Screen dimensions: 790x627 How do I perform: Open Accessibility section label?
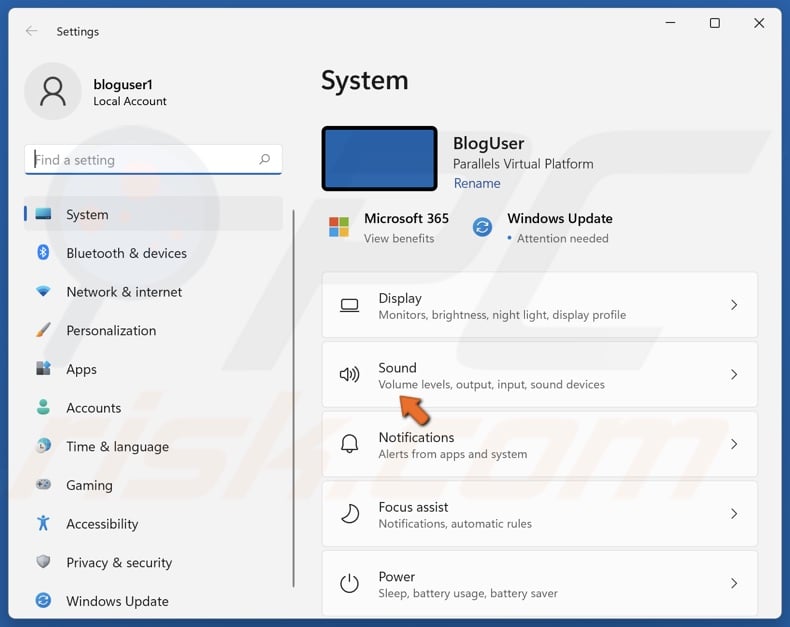pyautogui.click(x=102, y=524)
